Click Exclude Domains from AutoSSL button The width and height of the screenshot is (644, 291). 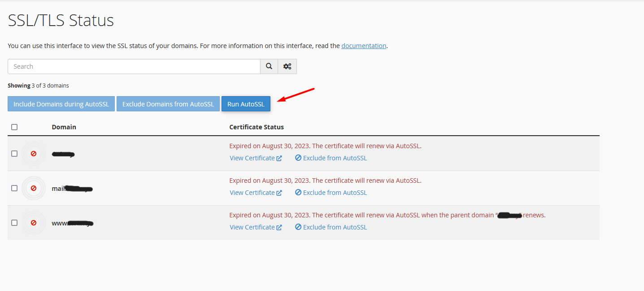coord(168,104)
